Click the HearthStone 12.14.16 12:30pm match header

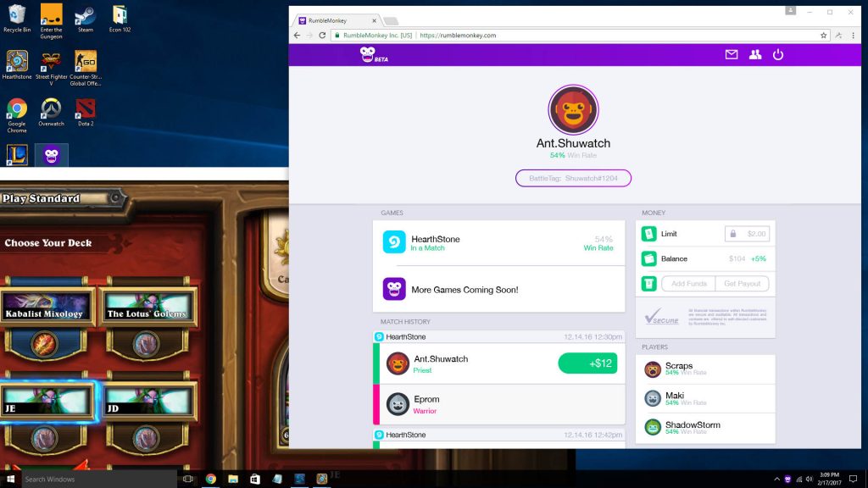coord(498,336)
